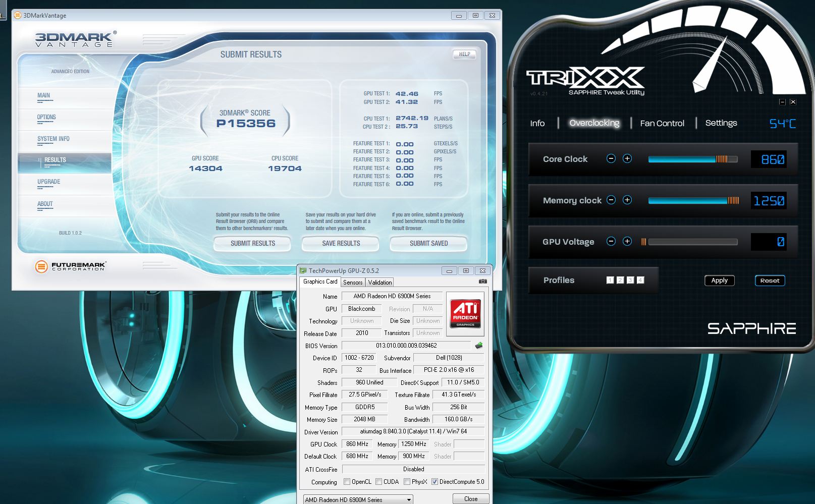815x504 pixels.
Task: Take GPU-Z screenshot with camera icon
Action: [483, 282]
